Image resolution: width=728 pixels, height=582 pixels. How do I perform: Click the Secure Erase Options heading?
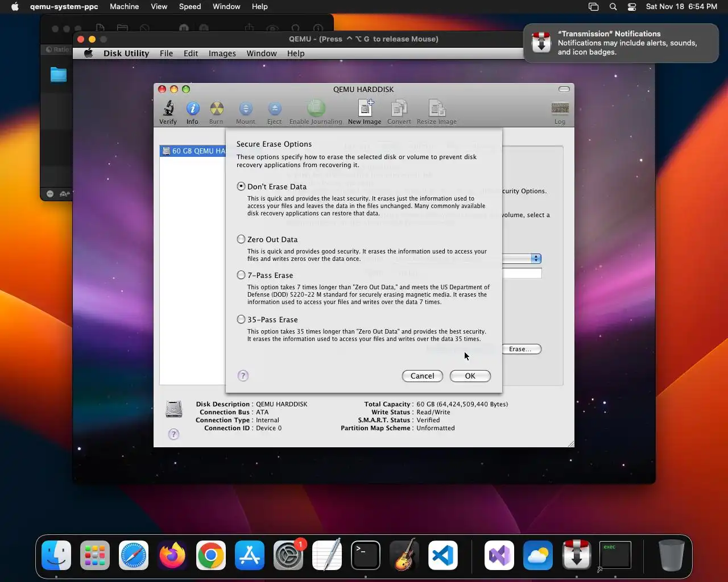coord(274,144)
